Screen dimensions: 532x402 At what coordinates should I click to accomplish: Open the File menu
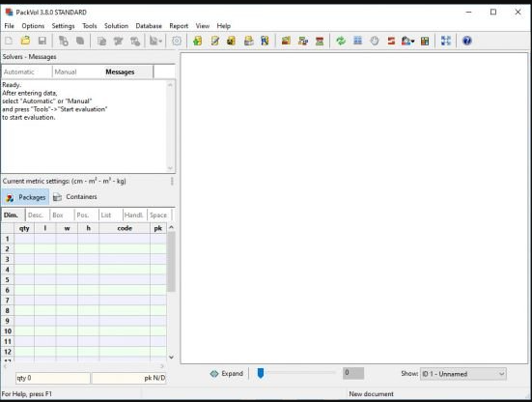[9, 26]
